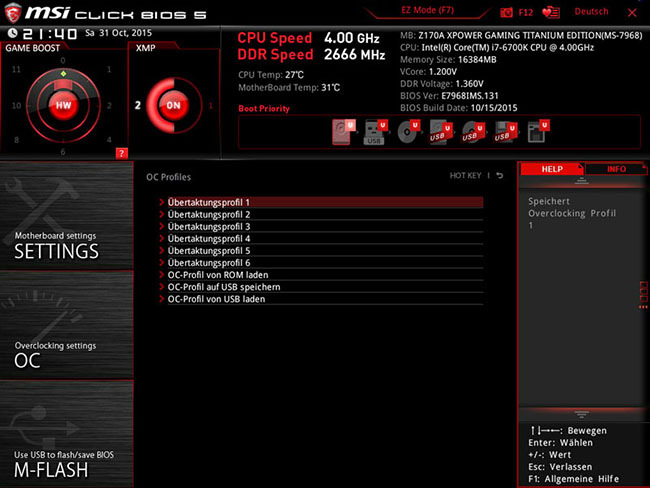
Task: Go back using the return arrow icon
Action: pos(500,176)
